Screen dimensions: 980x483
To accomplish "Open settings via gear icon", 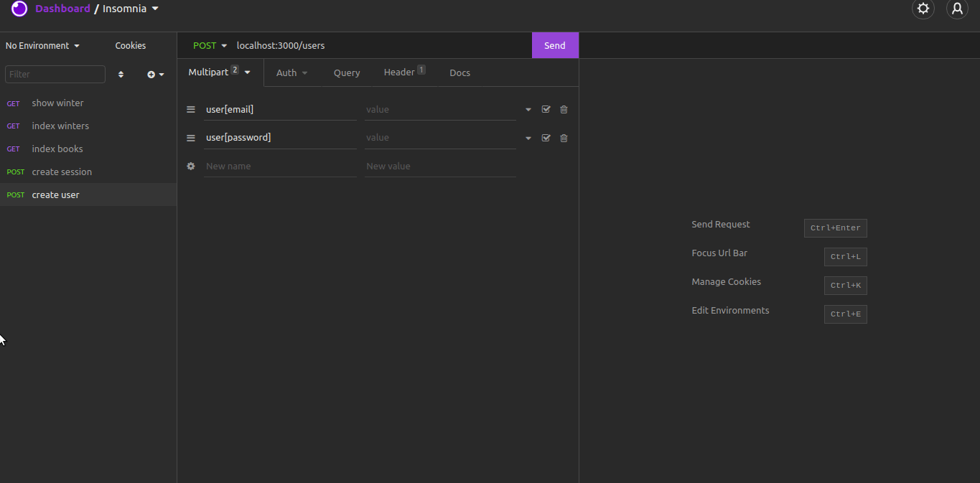I will pos(923,9).
